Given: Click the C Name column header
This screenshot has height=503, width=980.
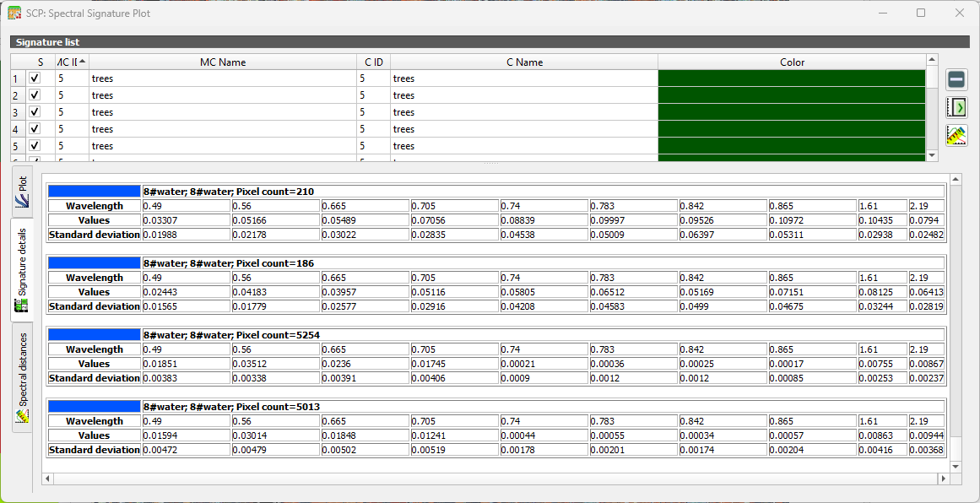Looking at the screenshot, I should click(523, 62).
